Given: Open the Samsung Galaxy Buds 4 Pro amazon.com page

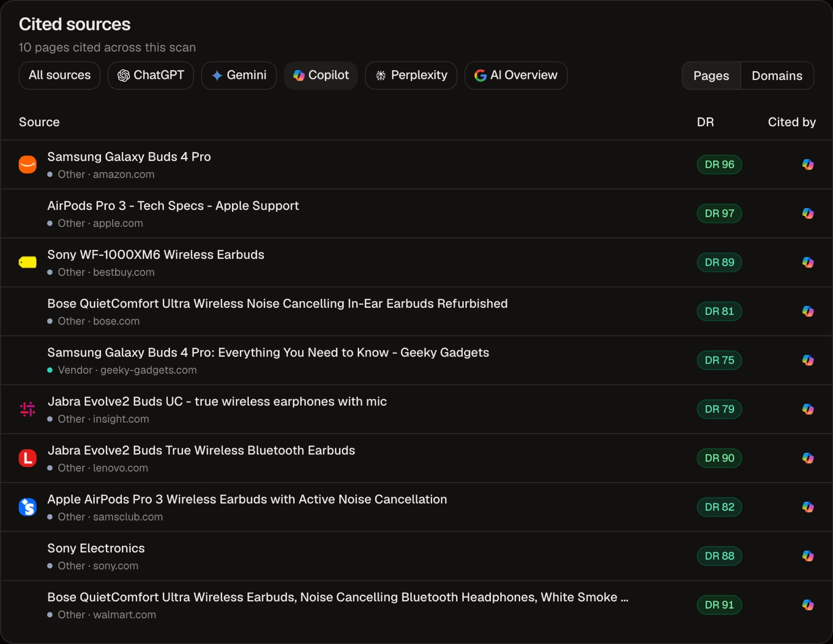Looking at the screenshot, I should [129, 157].
